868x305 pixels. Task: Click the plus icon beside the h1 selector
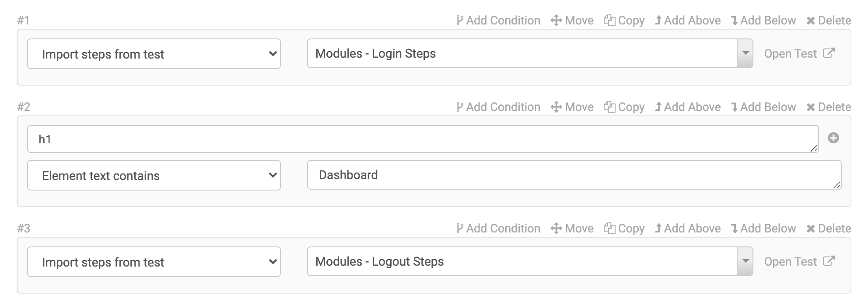click(833, 138)
